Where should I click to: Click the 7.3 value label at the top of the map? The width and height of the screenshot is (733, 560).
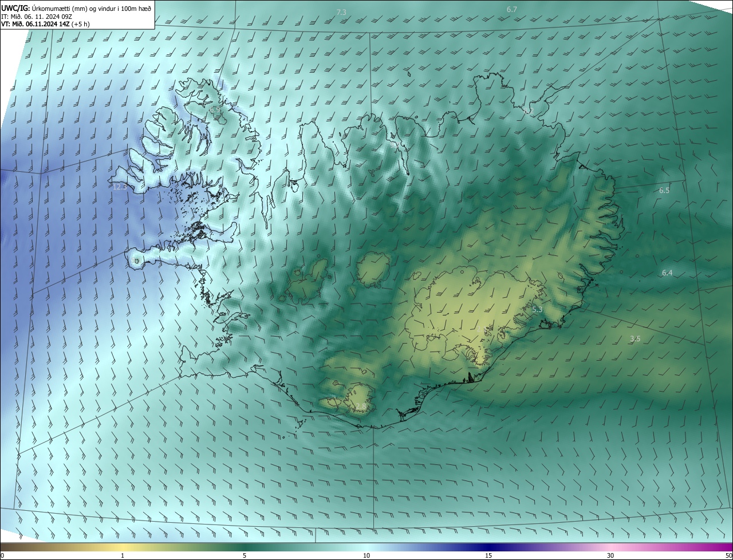click(x=341, y=12)
